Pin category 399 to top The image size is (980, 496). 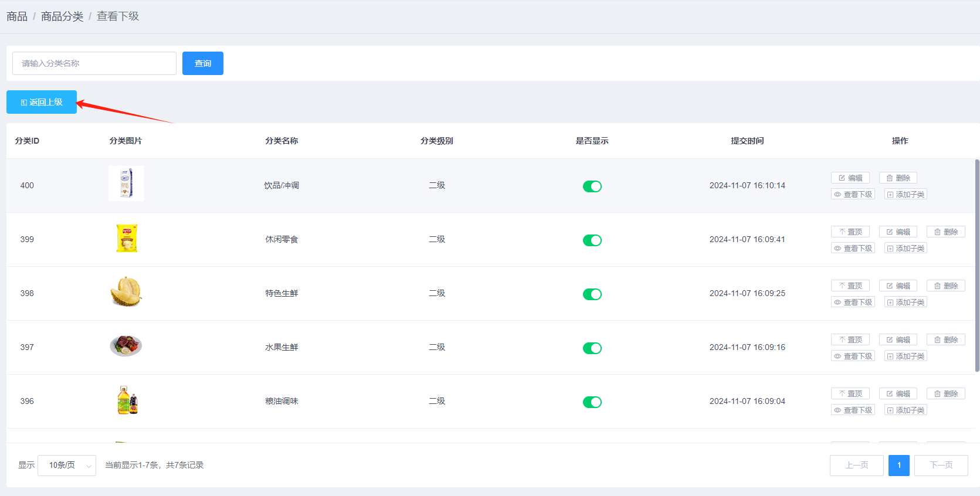(x=850, y=232)
